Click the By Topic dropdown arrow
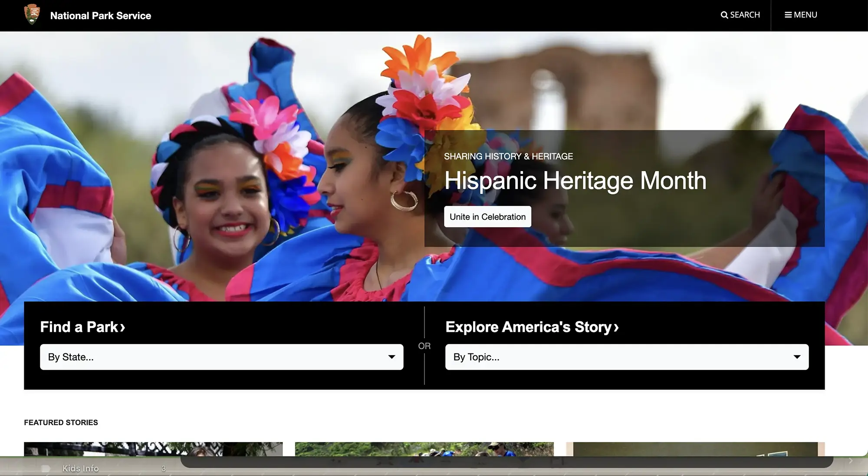This screenshot has height=476, width=868. (797, 357)
